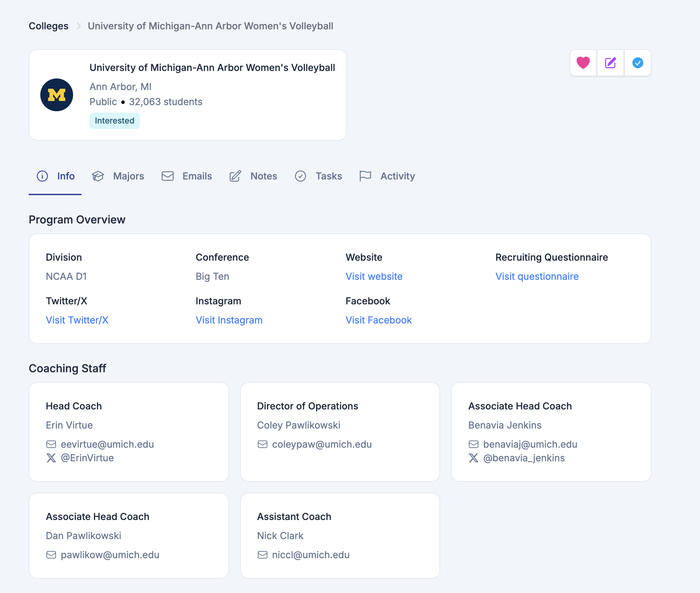Click the envelope icon beside benaviaj@umich.edu

point(474,444)
